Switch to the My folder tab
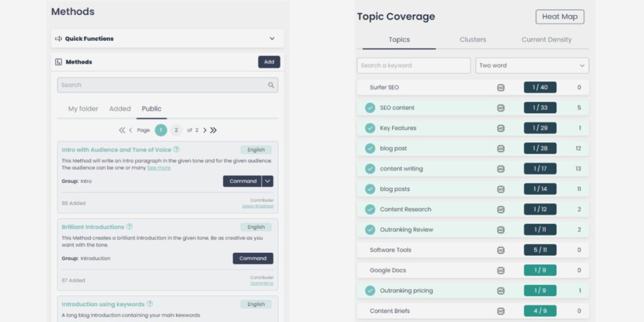 coord(83,109)
